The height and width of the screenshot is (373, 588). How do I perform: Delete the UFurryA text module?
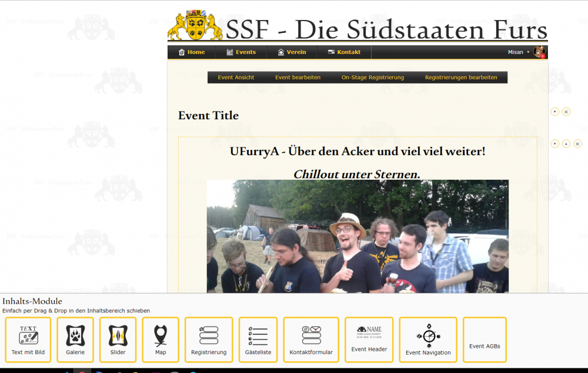pyautogui.click(x=577, y=144)
